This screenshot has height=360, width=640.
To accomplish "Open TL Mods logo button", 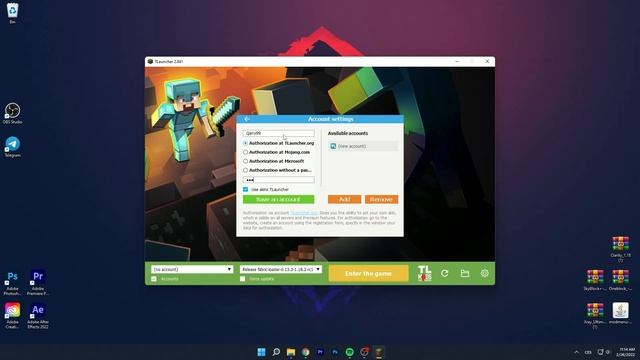I will pos(424,273).
